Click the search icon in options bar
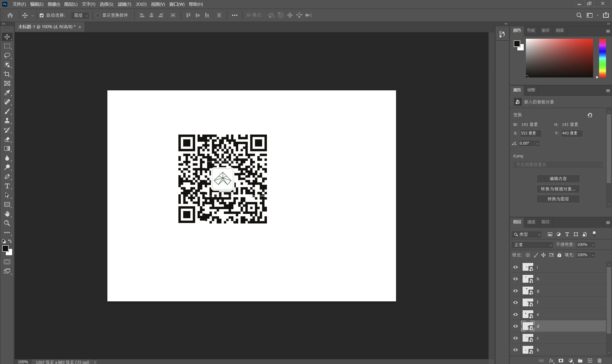 tap(579, 15)
